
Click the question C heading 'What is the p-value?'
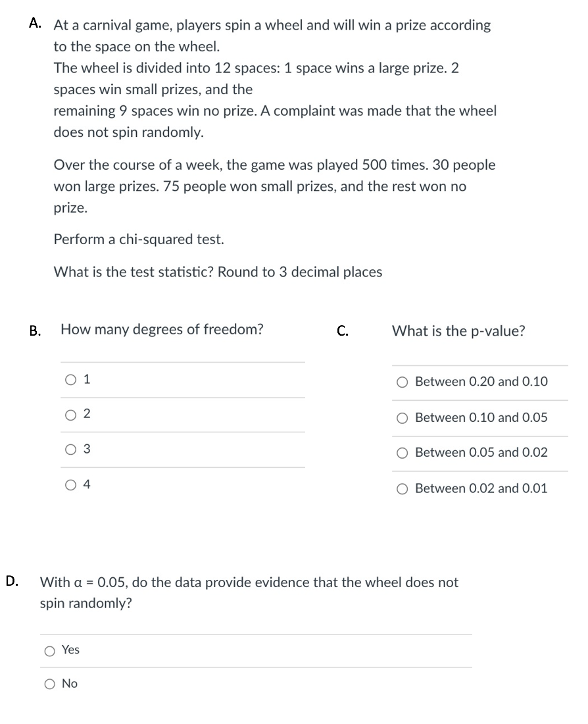click(458, 331)
